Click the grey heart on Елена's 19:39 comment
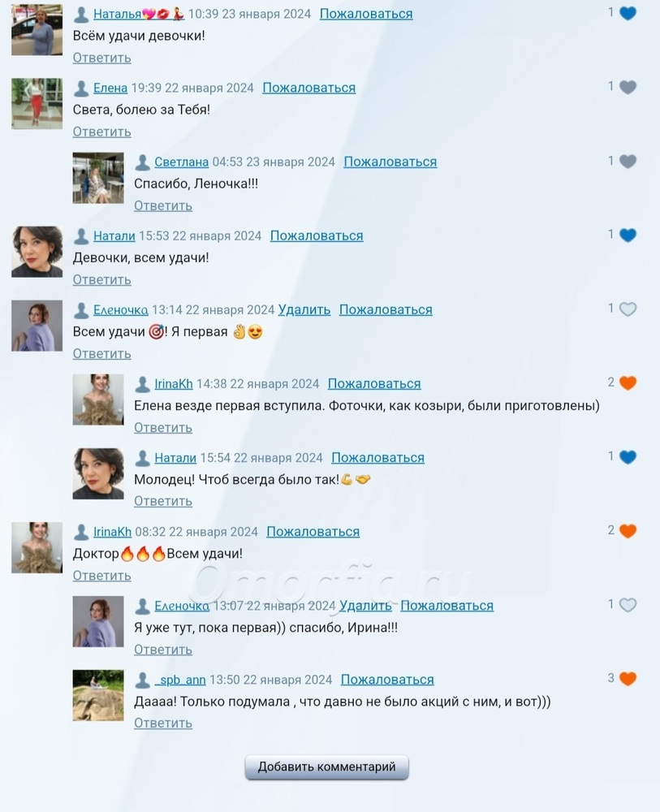Screen dimensions: 660x812 coord(628,88)
